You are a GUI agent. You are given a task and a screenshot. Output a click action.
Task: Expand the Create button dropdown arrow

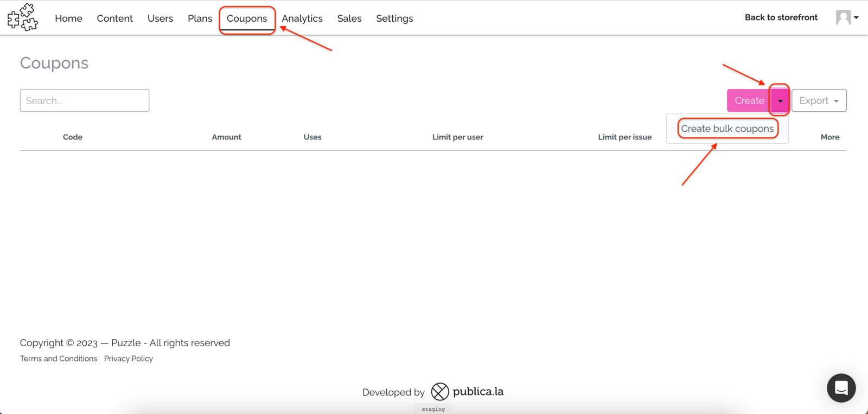coord(780,100)
